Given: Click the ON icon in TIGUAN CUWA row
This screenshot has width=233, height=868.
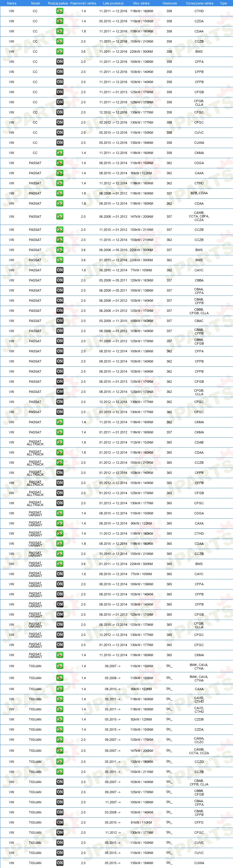Looking at the screenshot, I should point(60,863).
